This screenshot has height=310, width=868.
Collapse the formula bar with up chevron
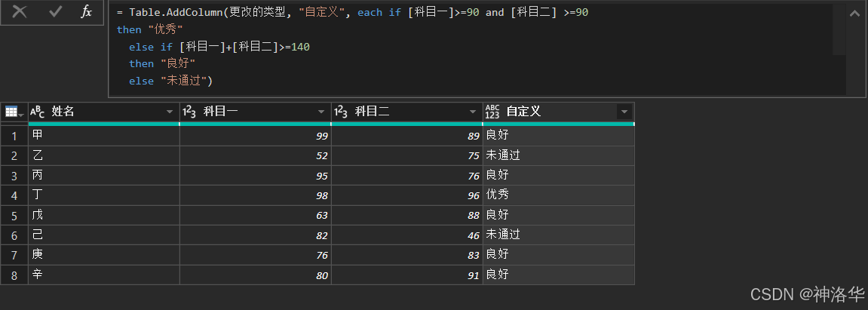pos(854,14)
